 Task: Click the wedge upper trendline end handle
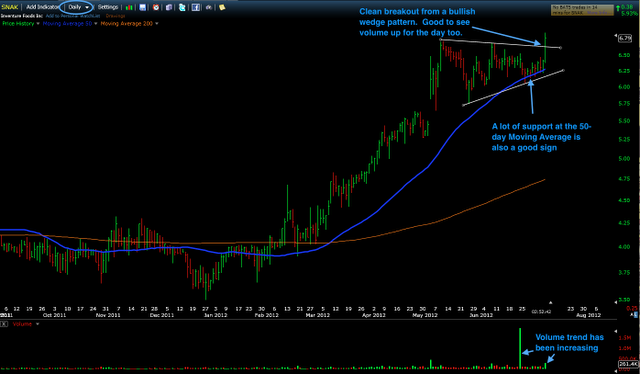tap(560, 48)
